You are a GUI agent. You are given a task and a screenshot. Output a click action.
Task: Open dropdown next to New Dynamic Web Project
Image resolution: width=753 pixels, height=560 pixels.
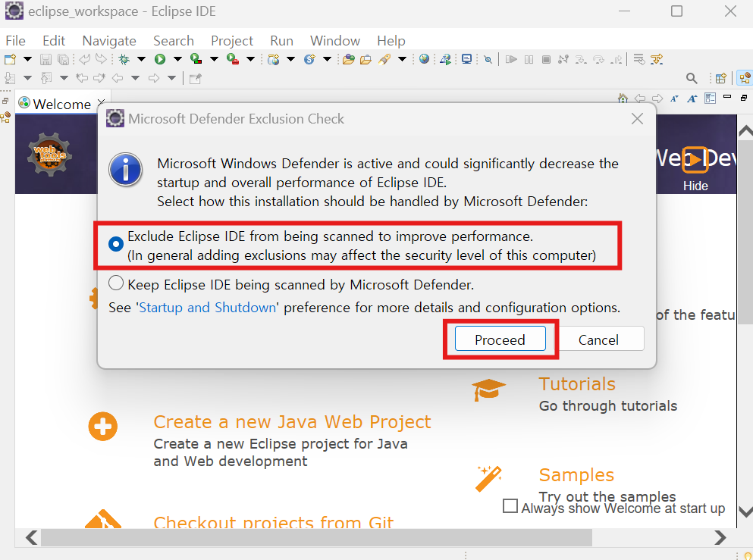tap(290, 59)
